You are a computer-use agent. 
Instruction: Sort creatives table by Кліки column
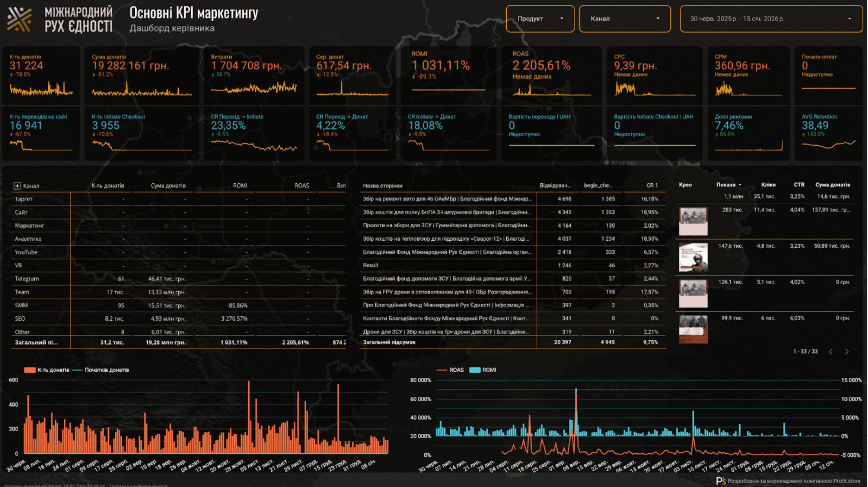point(768,185)
